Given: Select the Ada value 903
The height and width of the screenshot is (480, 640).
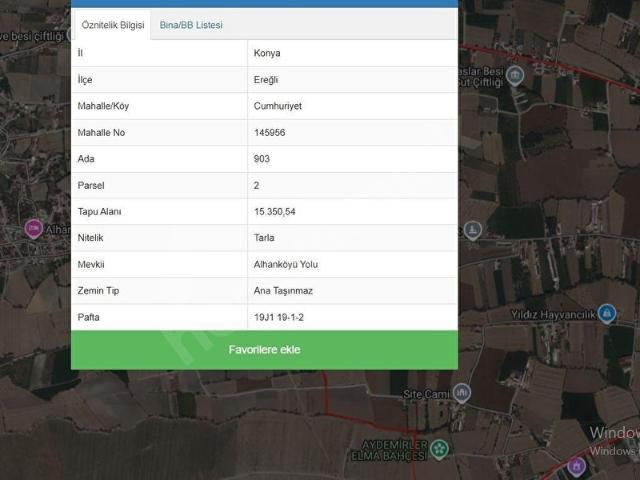Looking at the screenshot, I should tap(262, 159).
